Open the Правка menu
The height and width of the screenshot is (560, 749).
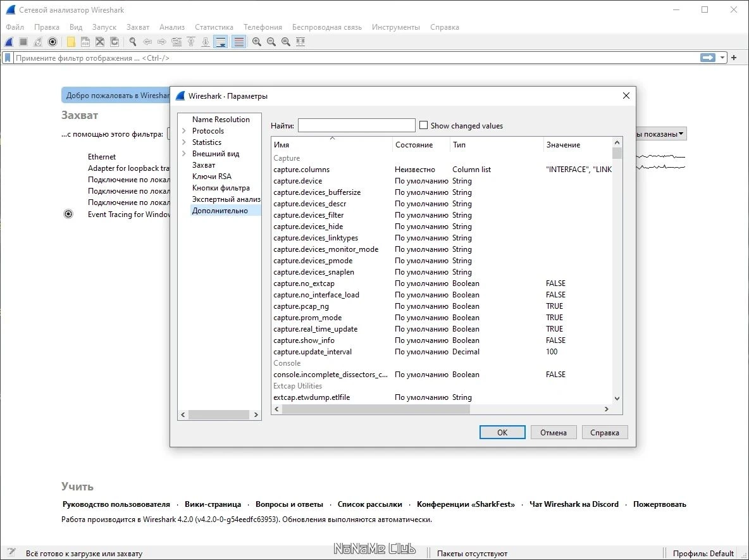coord(47,27)
